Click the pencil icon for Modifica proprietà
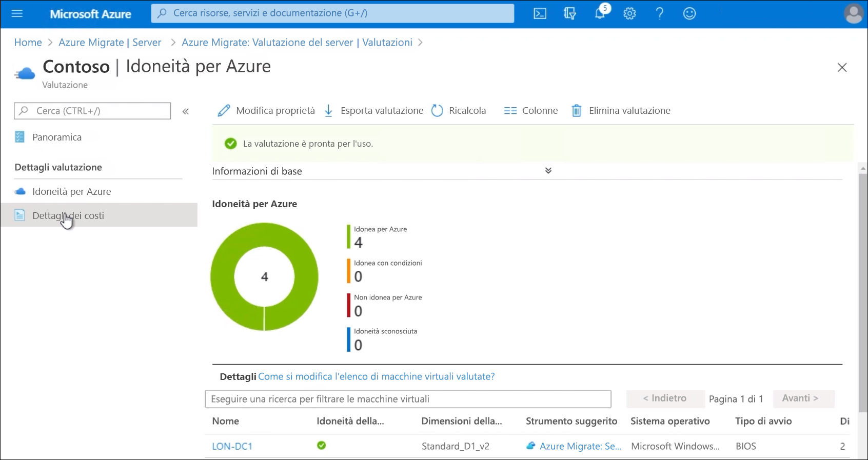 [x=224, y=111]
